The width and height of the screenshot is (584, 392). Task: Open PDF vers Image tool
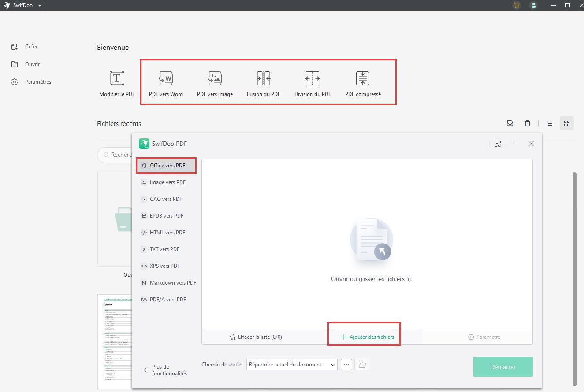(215, 84)
